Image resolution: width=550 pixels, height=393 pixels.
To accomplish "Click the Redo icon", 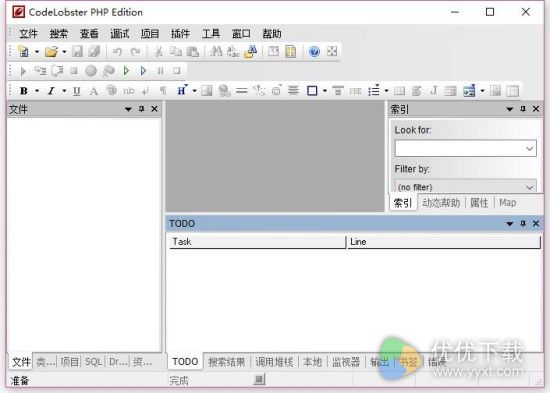I will click(135, 52).
